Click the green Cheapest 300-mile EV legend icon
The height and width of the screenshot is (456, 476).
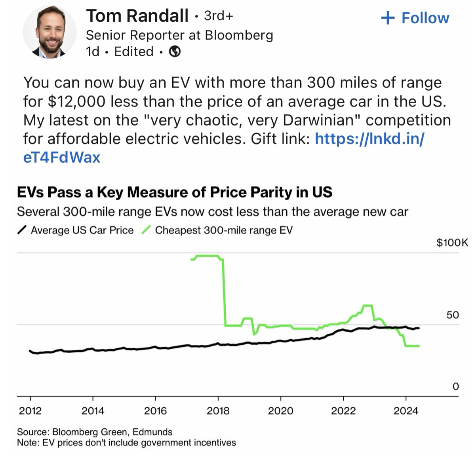[146, 230]
